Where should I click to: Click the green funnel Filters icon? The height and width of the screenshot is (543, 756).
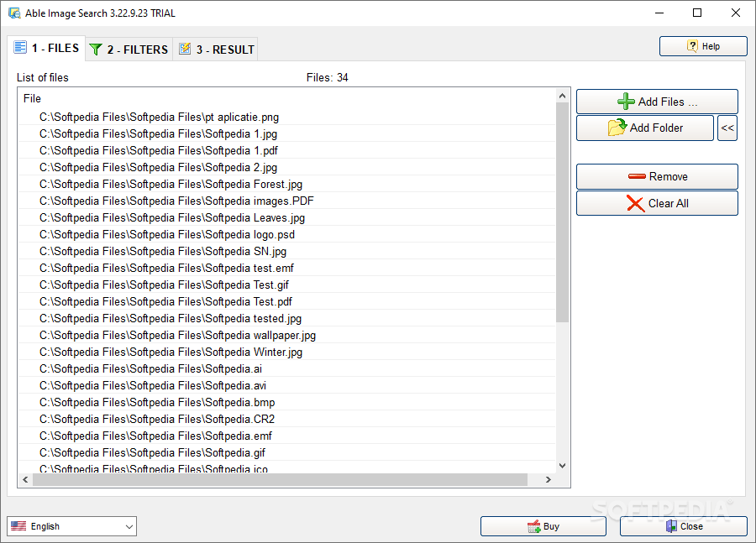pyautogui.click(x=96, y=50)
